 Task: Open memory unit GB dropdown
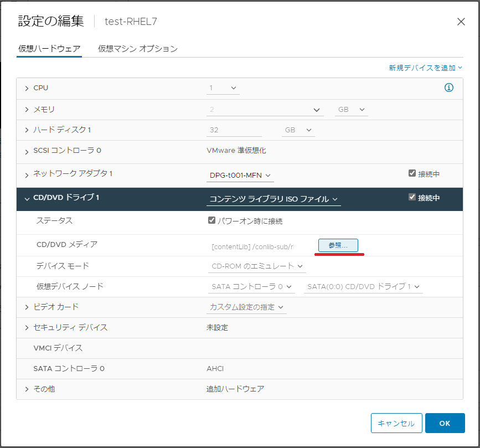click(x=352, y=110)
